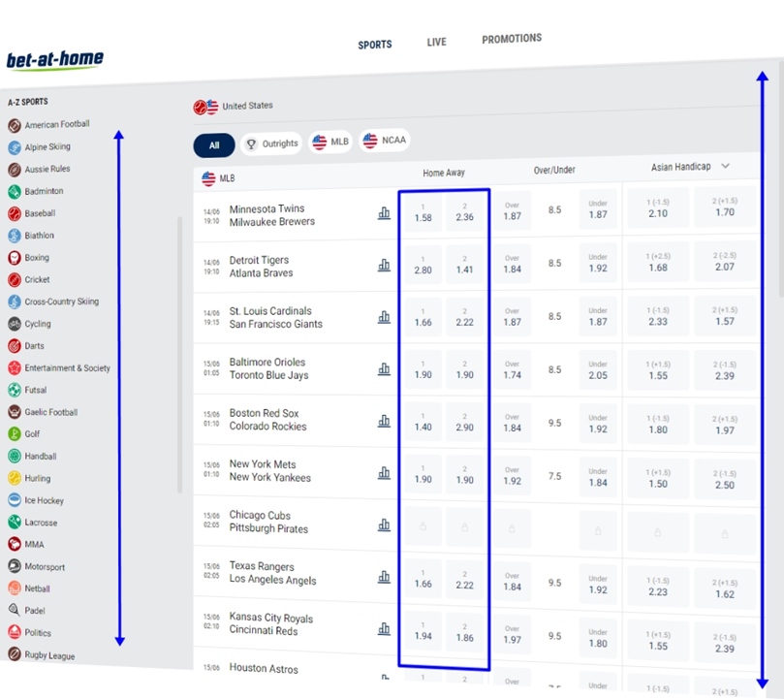Filter by Outrights

271,143
